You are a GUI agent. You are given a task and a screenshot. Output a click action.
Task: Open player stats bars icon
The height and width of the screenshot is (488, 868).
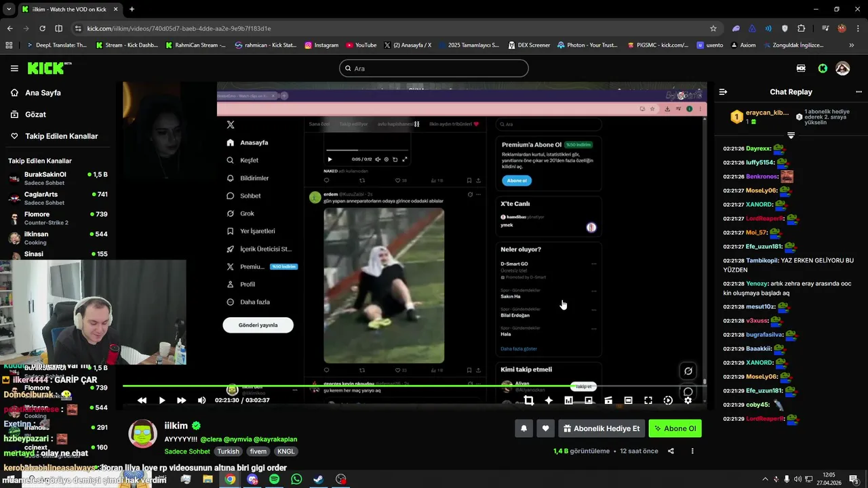pos(568,401)
